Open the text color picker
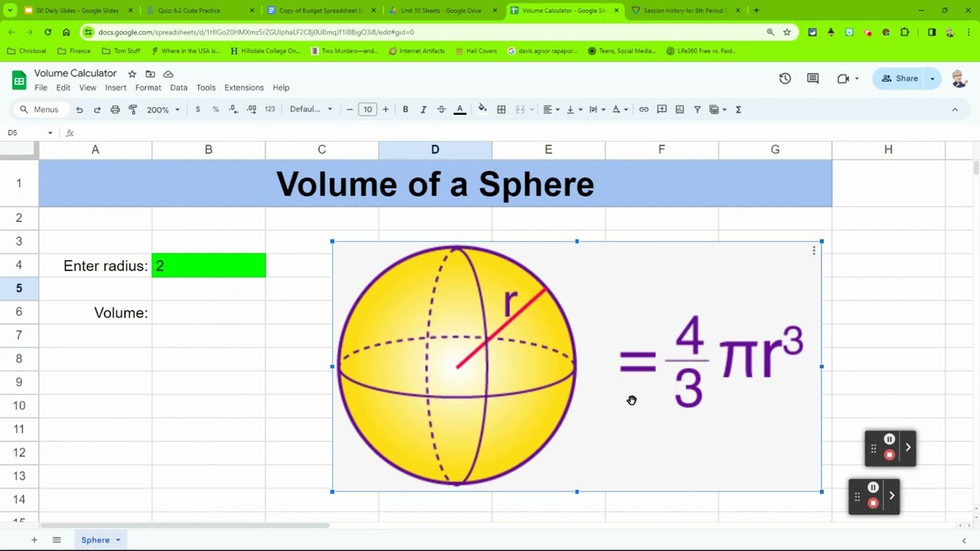The height and width of the screenshot is (551, 980). pos(460,109)
